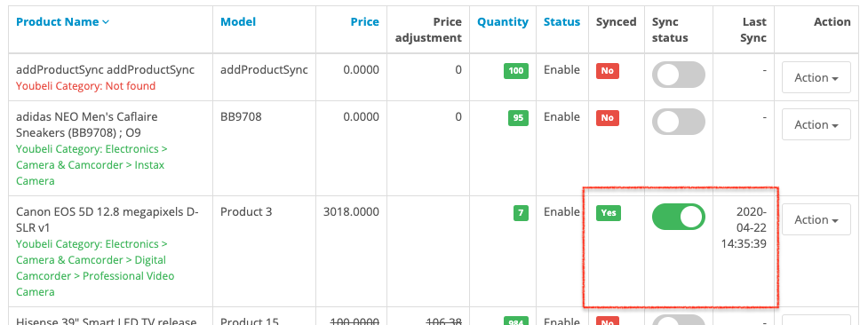This screenshot has height=325, width=868.
Task: Click green Yes synced badge for Canon
Action: tap(609, 212)
